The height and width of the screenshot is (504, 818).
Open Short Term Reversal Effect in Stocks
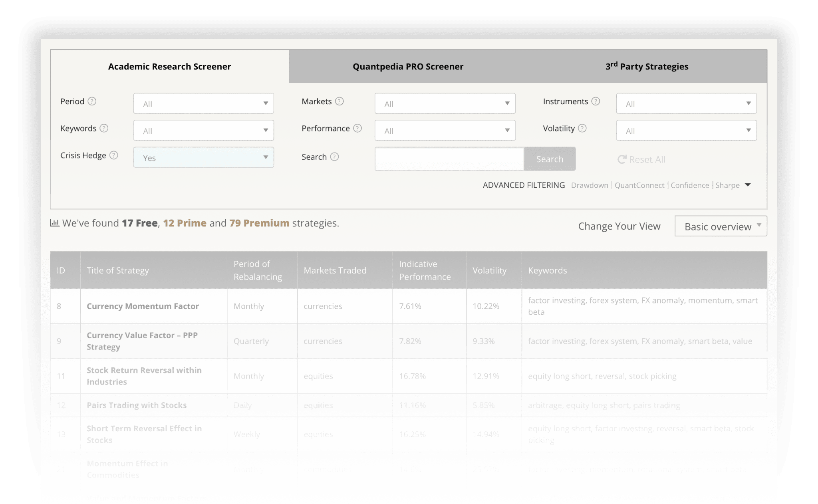(x=144, y=434)
